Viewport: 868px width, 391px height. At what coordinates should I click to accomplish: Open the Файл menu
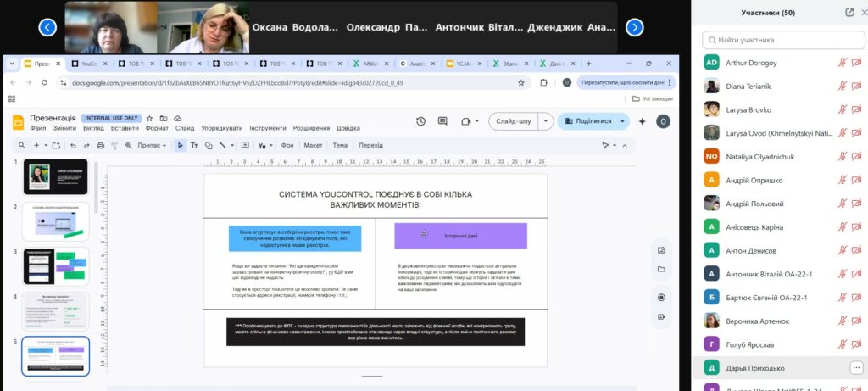coord(38,128)
